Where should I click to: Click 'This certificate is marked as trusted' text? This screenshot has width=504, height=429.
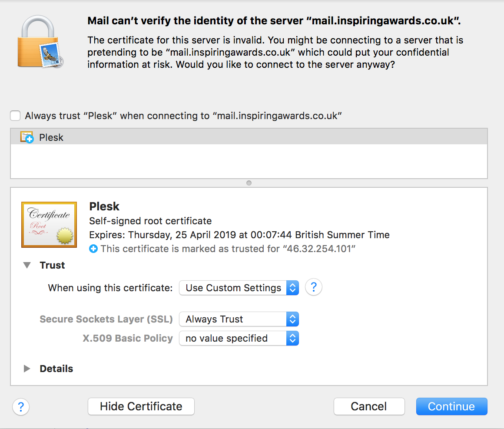click(228, 249)
